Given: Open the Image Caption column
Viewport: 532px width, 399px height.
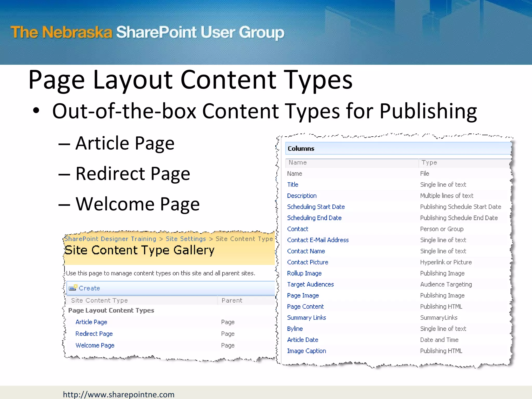Looking at the screenshot, I should click(x=306, y=351).
